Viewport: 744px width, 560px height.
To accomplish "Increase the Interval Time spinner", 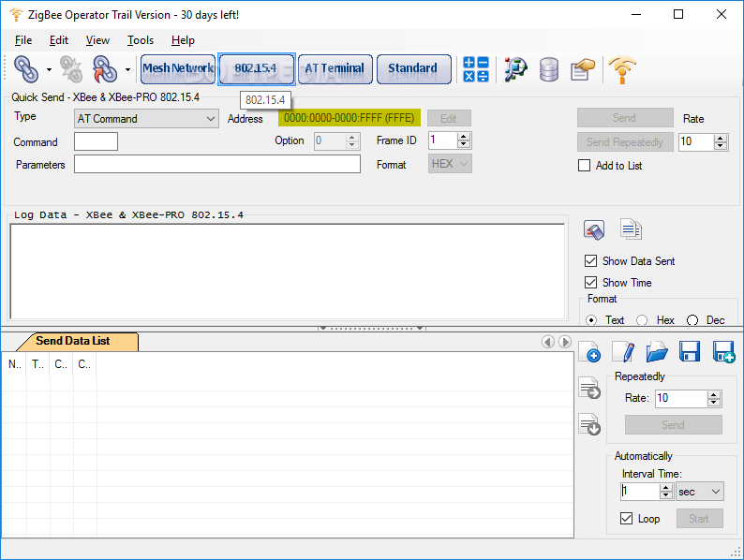I will click(666, 488).
